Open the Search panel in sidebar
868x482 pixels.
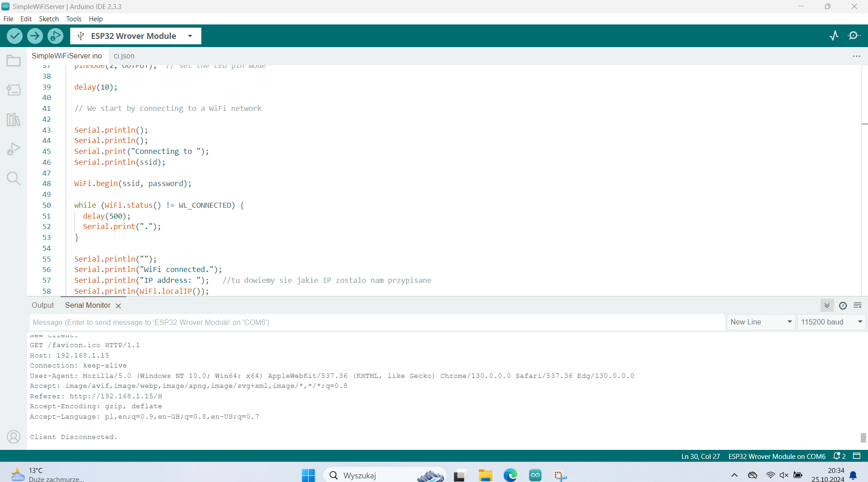14,178
